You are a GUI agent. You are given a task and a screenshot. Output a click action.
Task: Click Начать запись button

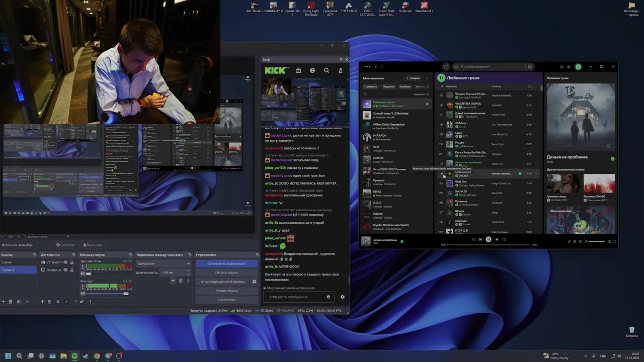tap(226, 273)
